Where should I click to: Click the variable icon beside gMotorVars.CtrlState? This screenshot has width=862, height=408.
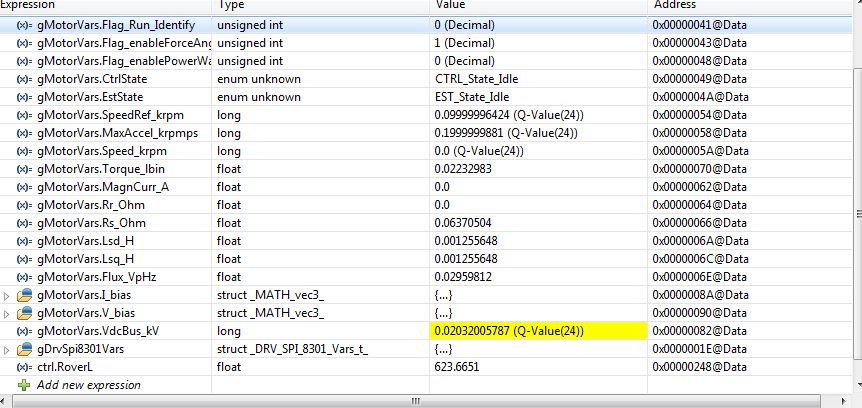pos(25,79)
